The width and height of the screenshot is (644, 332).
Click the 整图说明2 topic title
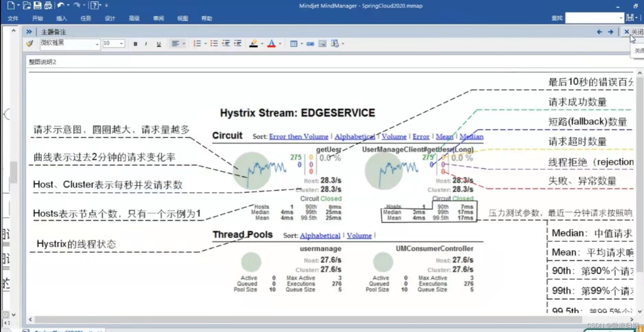[x=43, y=62]
